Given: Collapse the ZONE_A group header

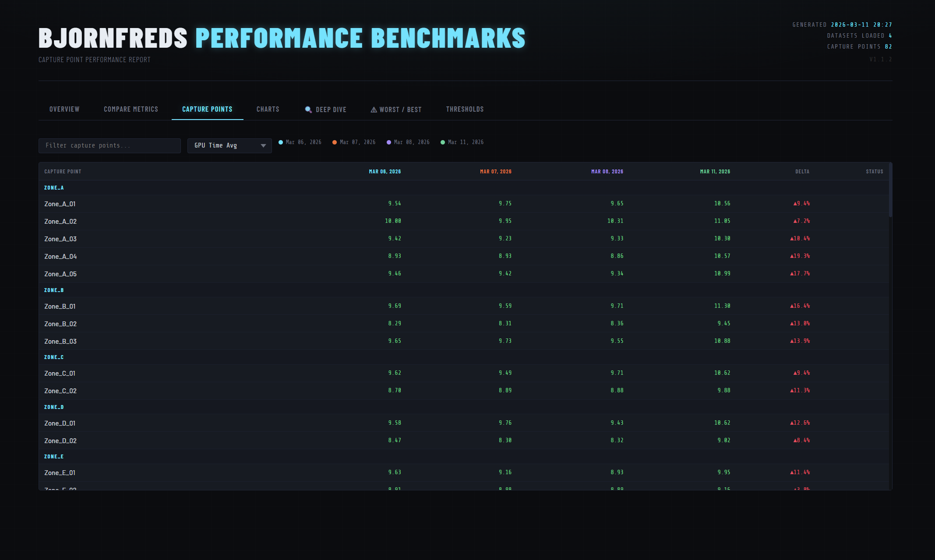Looking at the screenshot, I should 53,187.
